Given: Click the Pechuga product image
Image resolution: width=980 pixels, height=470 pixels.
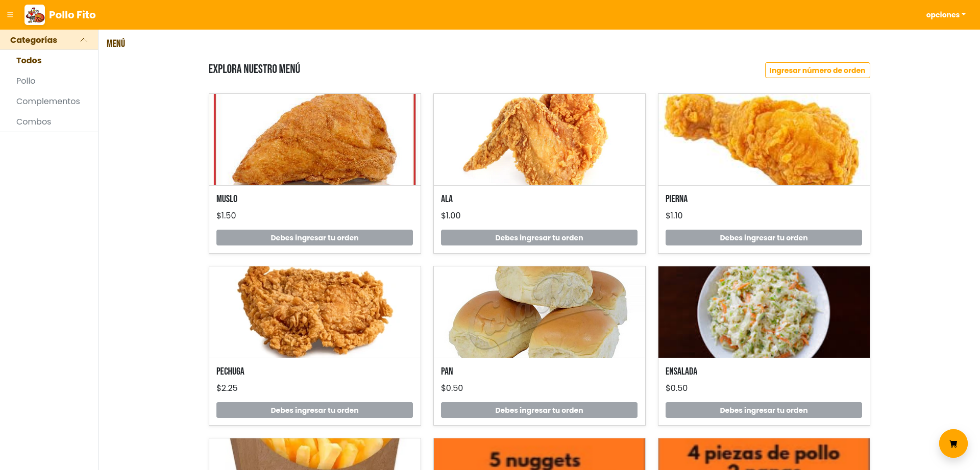Looking at the screenshot, I should 315,312.
